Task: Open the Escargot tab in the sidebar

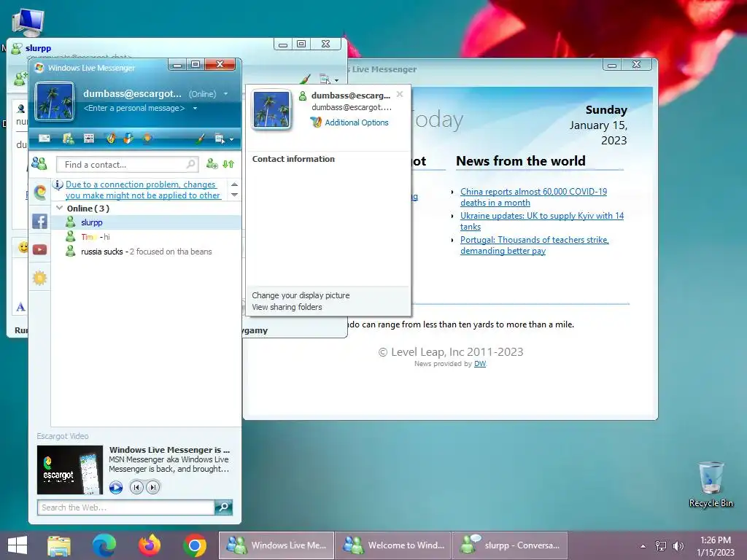Action: click(39, 192)
